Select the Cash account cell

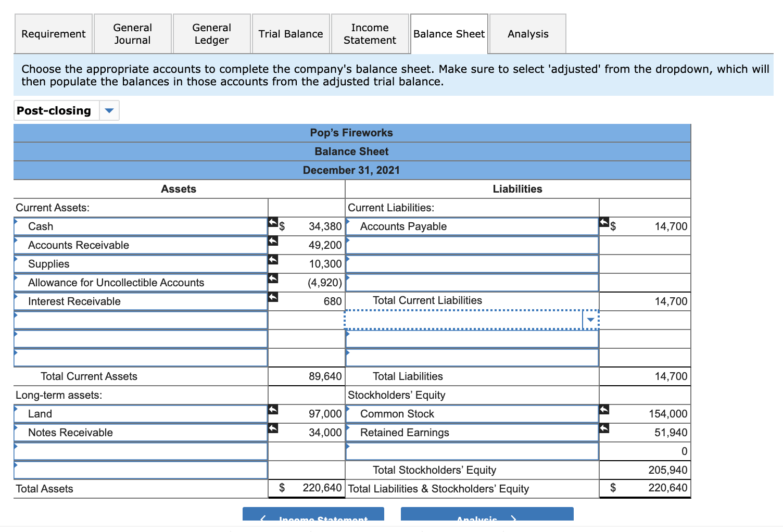point(141,226)
